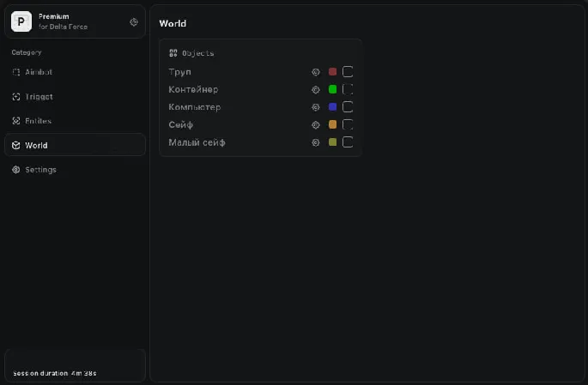588x385 pixels.
Task: Toggle the Компьютер checkbox
Action: [x=348, y=107]
